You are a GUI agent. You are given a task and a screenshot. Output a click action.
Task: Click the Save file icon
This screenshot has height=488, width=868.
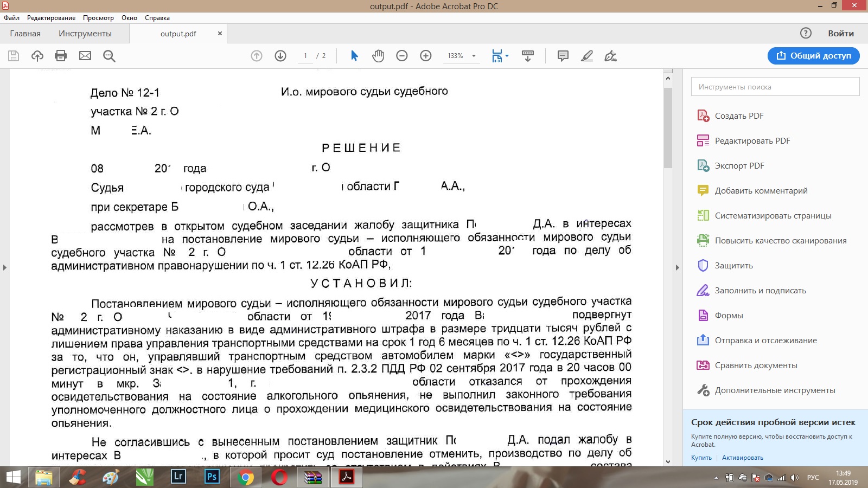coord(14,56)
